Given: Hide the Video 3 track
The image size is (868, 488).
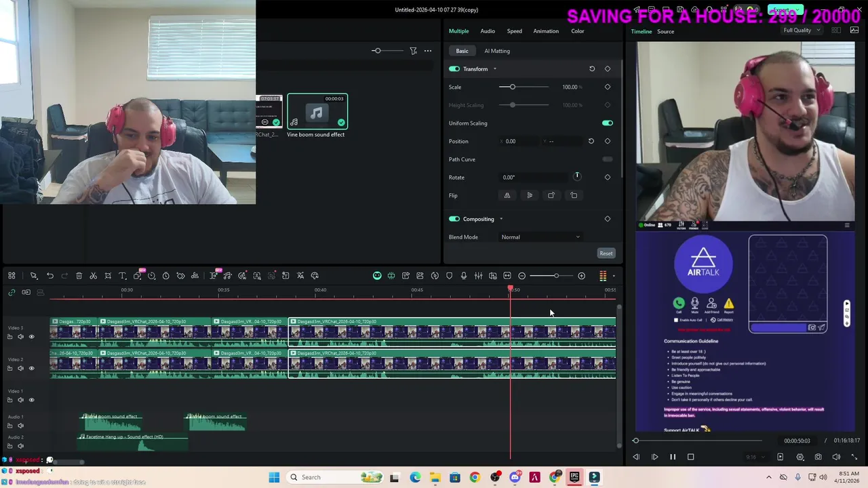Looking at the screenshot, I should pos(31,337).
